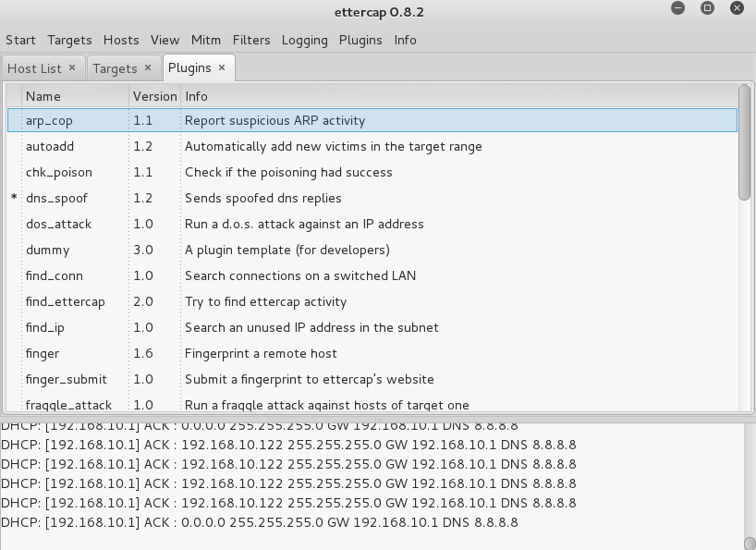This screenshot has width=756, height=550.
Task: Click the plugin list vertical scrollbar
Action: (744, 142)
